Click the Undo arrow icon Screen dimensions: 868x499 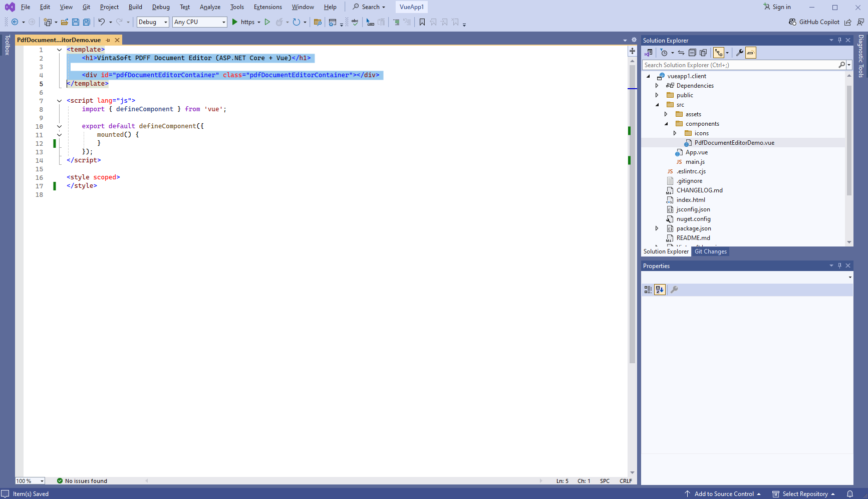coord(102,22)
